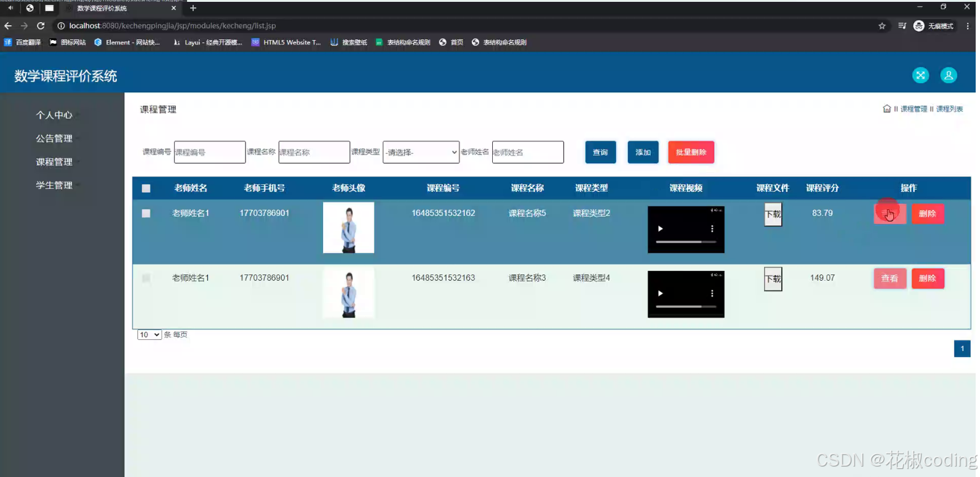Viewport: 980px width, 477px height.
Task: Open 首页 bookmark
Action: click(451, 42)
